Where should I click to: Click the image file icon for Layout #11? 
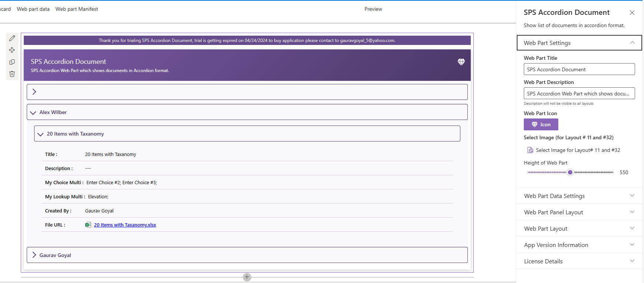(x=530, y=150)
